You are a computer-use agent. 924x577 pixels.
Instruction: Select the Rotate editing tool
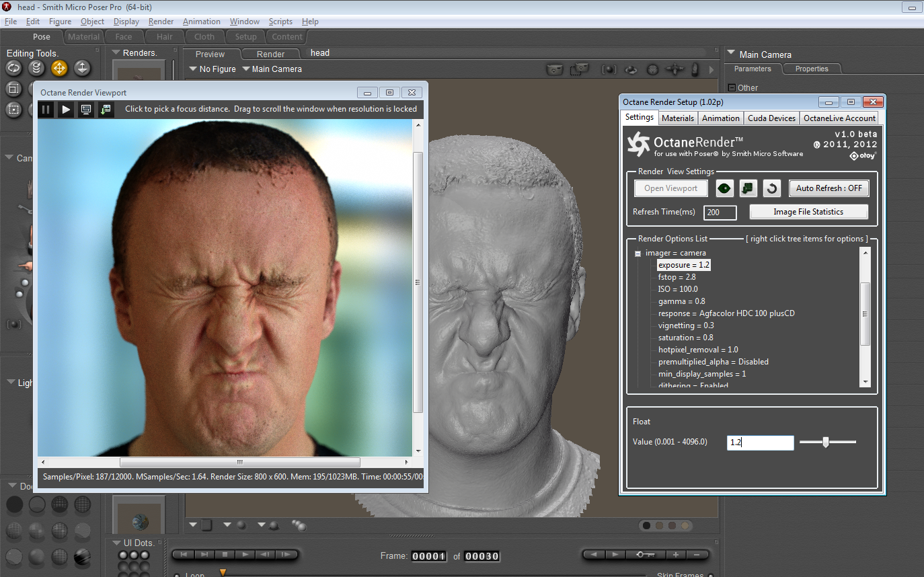[14, 67]
